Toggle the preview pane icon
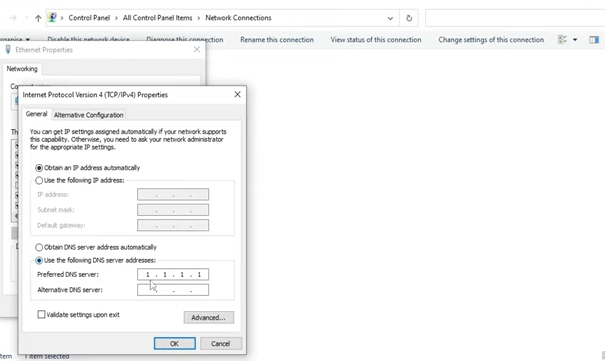 (594, 40)
